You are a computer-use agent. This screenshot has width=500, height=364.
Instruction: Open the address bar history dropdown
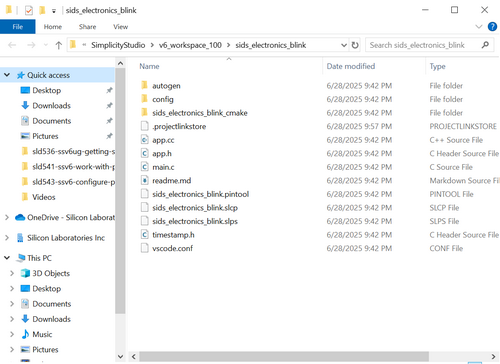point(344,45)
